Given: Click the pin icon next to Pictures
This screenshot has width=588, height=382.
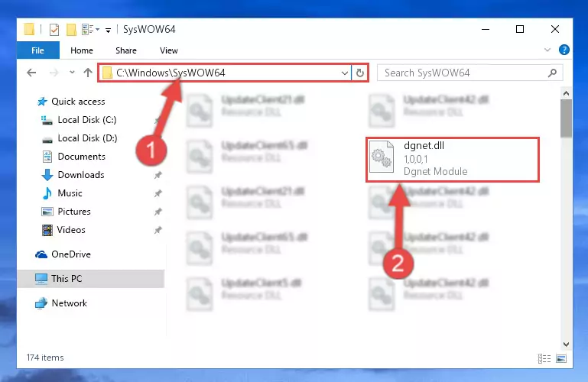Looking at the screenshot, I should tap(158, 212).
